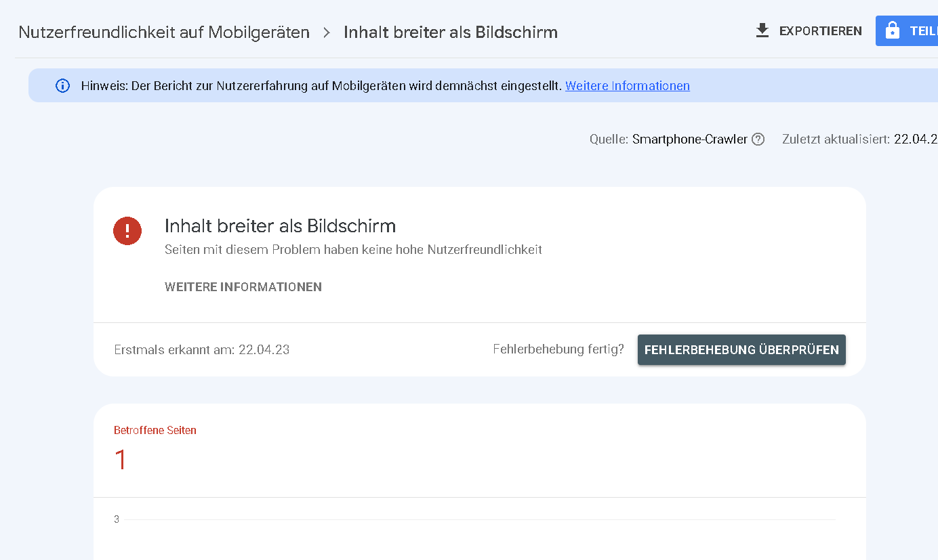Select the Betroffene Seiten chart tab

[155, 430]
